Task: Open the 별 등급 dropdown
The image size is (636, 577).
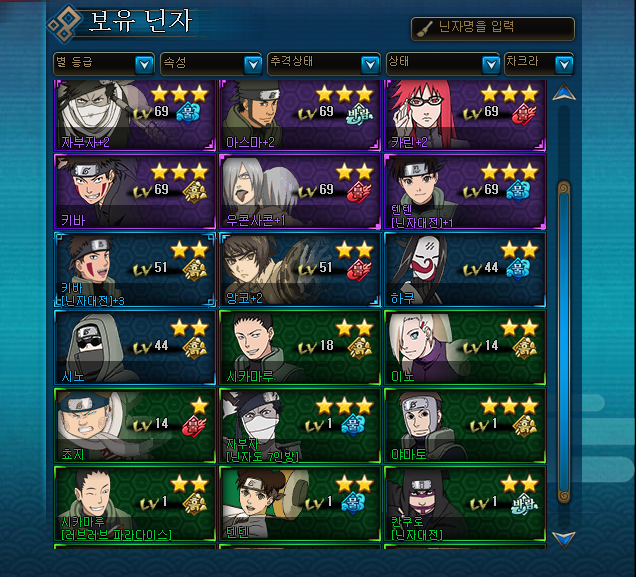Action: pyautogui.click(x=104, y=64)
